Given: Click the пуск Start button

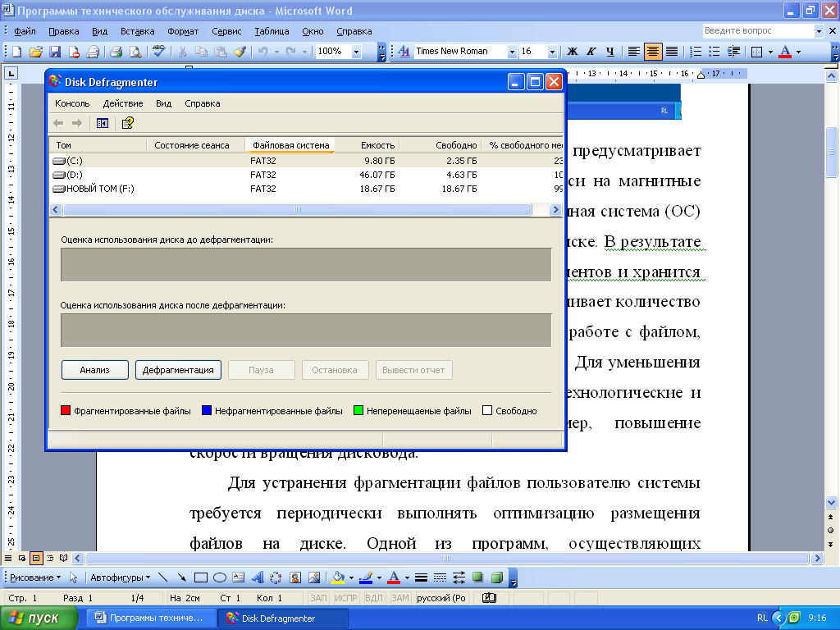Looking at the screenshot, I should [39, 618].
